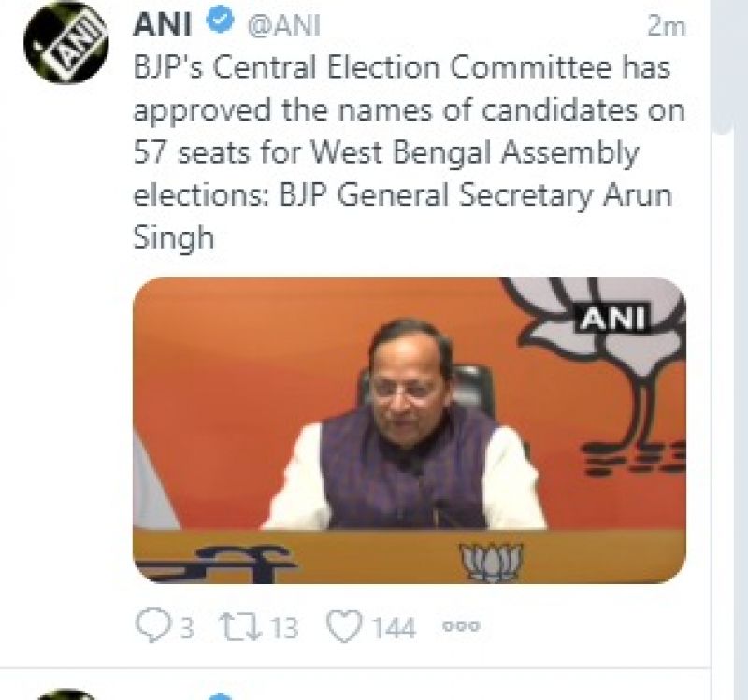Image resolution: width=748 pixels, height=700 pixels.
Task: Open the press conference video thumbnail
Action: (409, 430)
